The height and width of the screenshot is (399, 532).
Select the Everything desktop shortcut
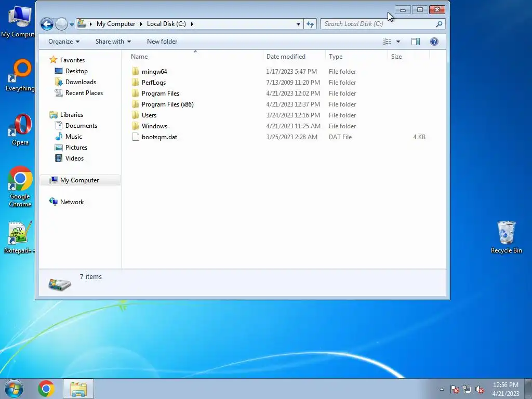[20, 75]
